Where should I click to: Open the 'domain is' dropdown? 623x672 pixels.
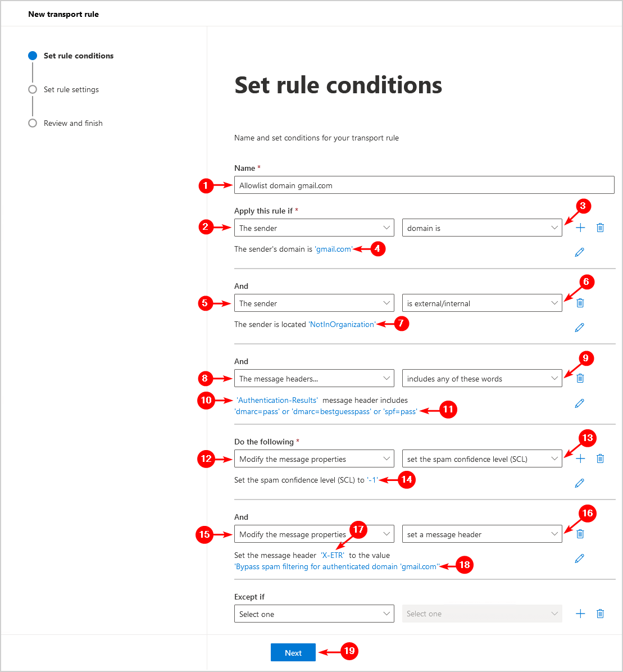(482, 228)
